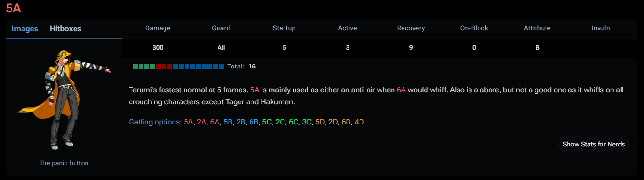The height and width of the screenshot is (180, 644).
Task: Open the 3C gatling option
Action: [307, 122]
